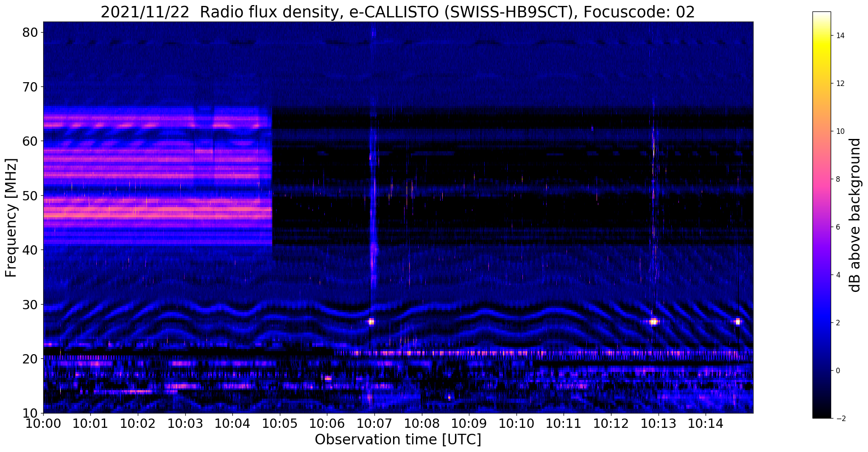
Task: Click the 10:09 time tick label
Action: pyautogui.click(x=469, y=424)
